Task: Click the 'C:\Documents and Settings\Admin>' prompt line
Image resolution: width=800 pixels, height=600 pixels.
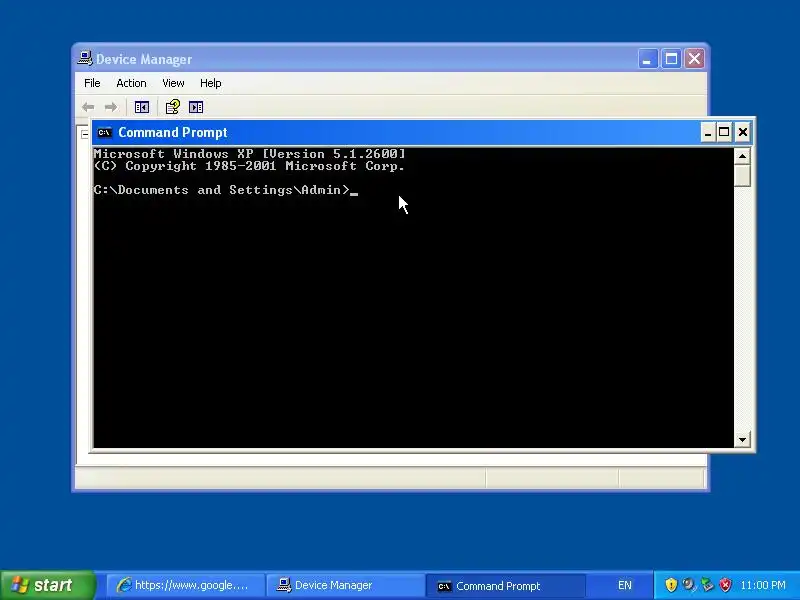Action: click(x=221, y=190)
